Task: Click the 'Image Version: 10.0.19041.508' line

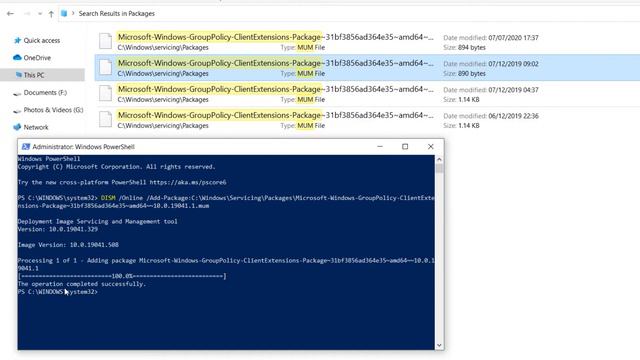Action: (68, 245)
